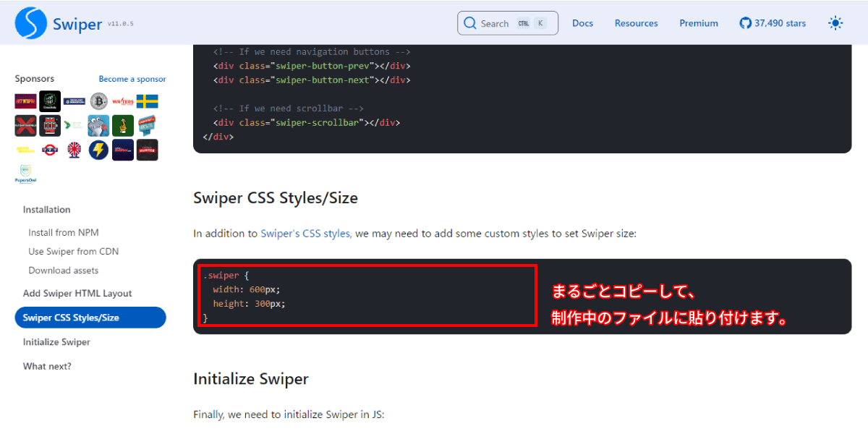Viewport: 868px width, 434px height.
Task: Open the yellow lightning bolt sponsor logo
Action: (98, 150)
